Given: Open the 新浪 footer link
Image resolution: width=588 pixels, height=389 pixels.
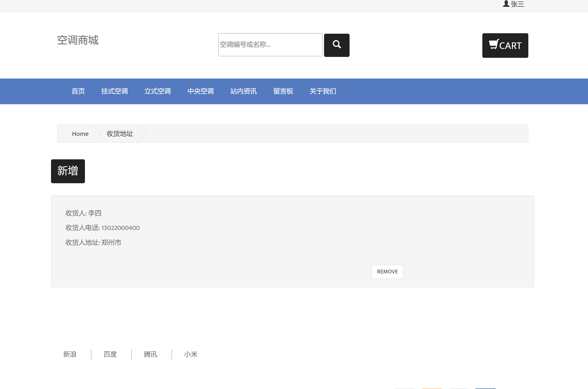Looking at the screenshot, I should (x=70, y=354).
